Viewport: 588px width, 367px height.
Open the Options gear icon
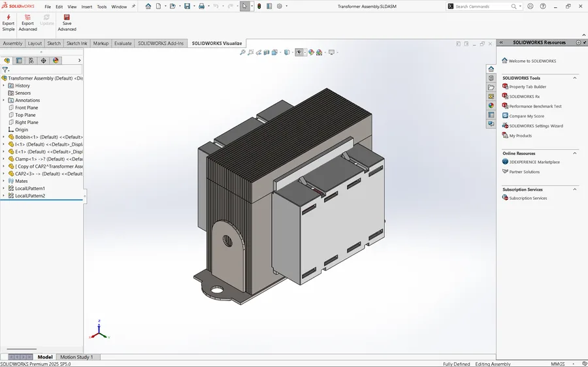pos(280,7)
